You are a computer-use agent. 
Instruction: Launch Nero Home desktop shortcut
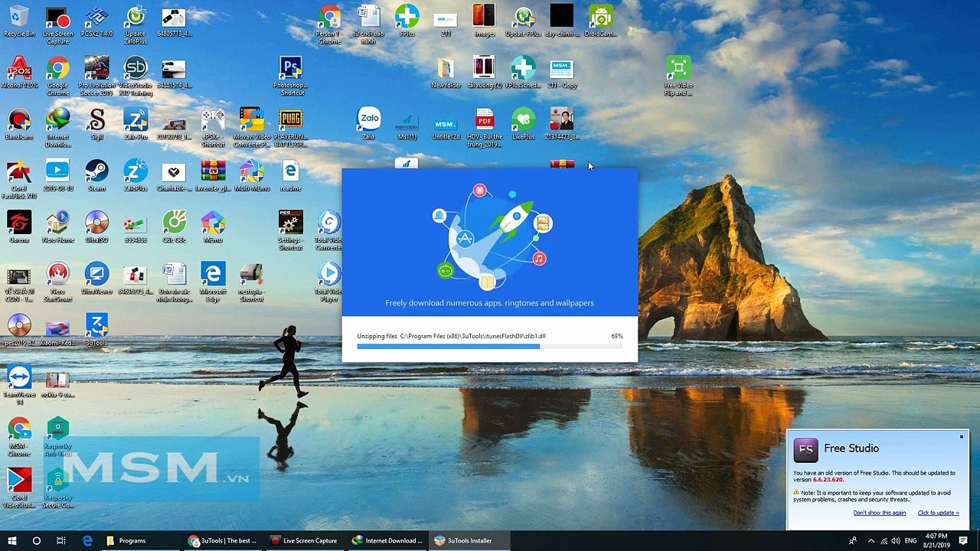coord(57,227)
